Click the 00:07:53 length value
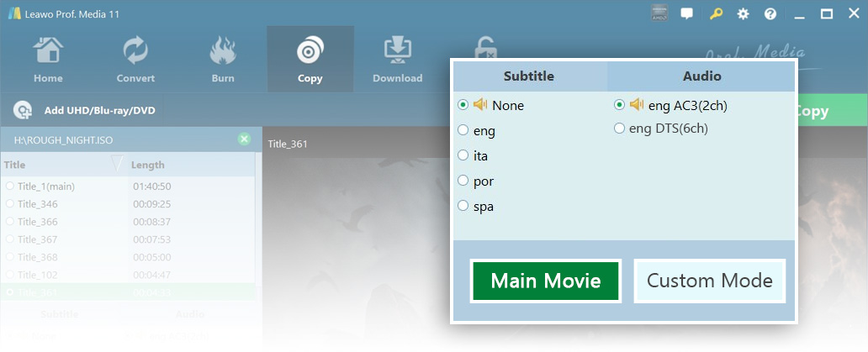Image resolution: width=868 pixels, height=352 pixels. point(151,239)
